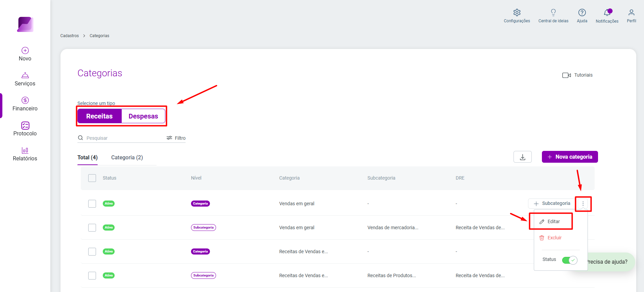Click the Subcategoria column header
The image size is (644, 292).
(x=381, y=178)
